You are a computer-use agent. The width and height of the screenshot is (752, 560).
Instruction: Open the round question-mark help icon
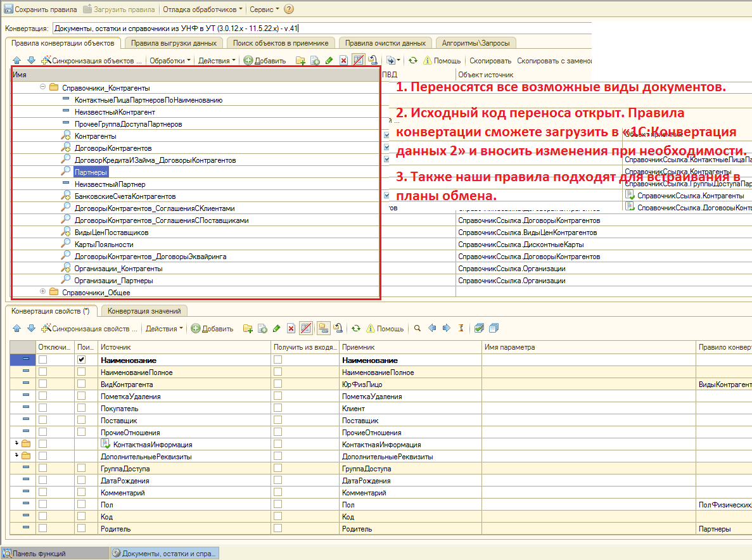[289, 9]
